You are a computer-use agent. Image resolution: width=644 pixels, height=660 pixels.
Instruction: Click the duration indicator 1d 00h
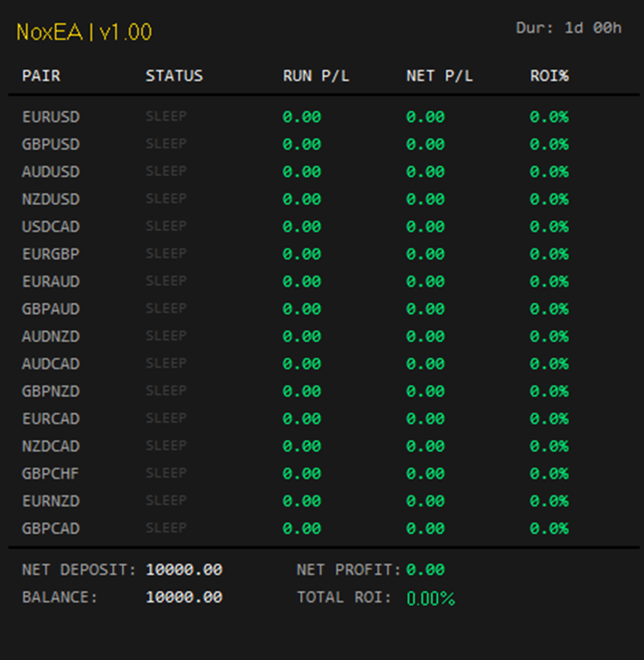coord(569,28)
